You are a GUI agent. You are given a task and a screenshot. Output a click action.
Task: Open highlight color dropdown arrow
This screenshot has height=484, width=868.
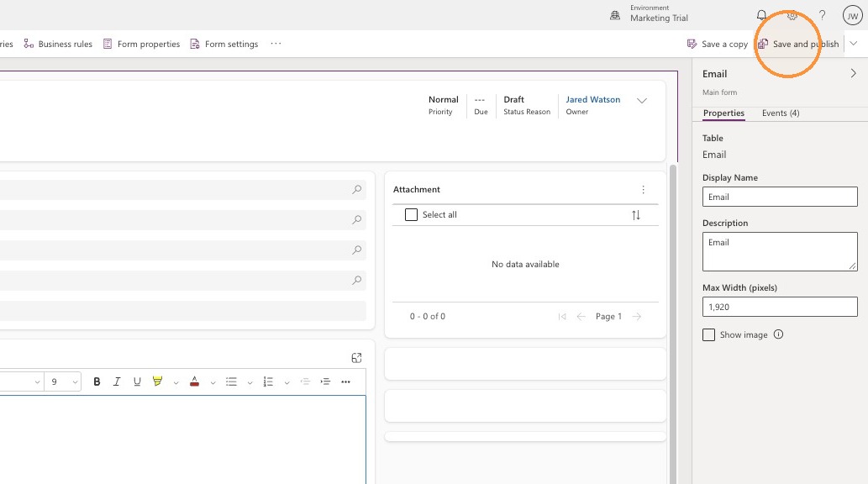point(176,382)
